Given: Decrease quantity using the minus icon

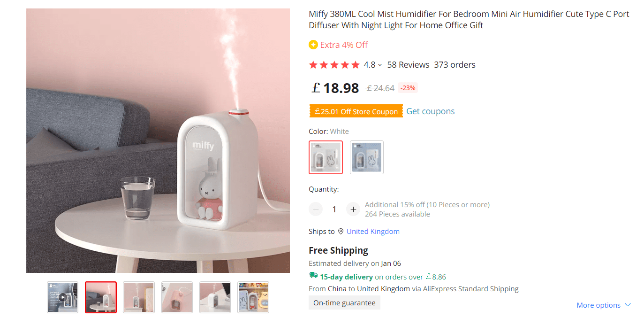Looking at the screenshot, I should (316, 209).
